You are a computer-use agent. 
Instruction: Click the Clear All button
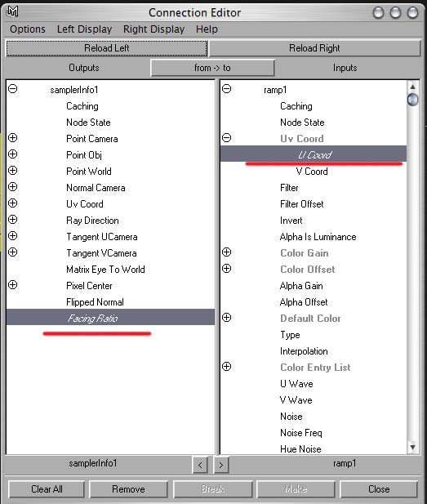pos(47,489)
